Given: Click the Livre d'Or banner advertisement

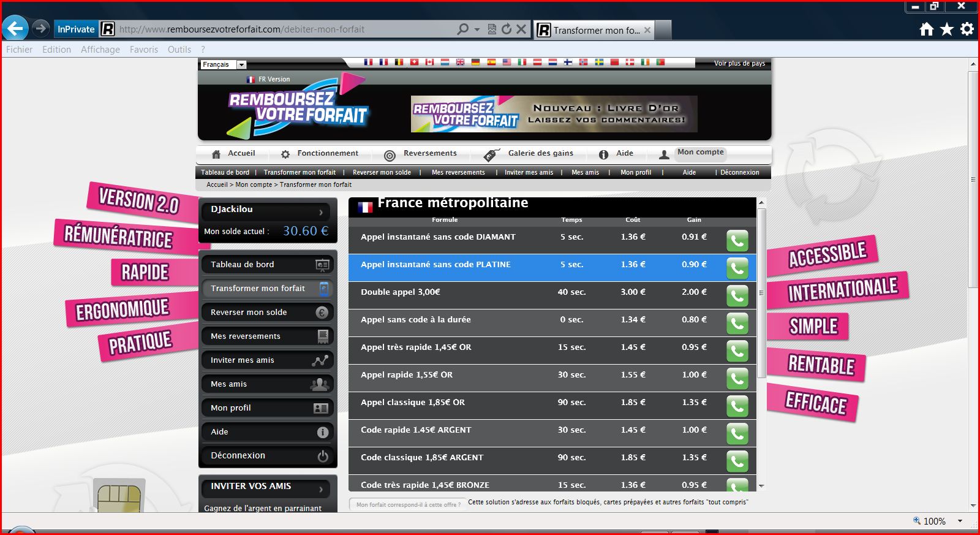Looking at the screenshot, I should click(554, 114).
